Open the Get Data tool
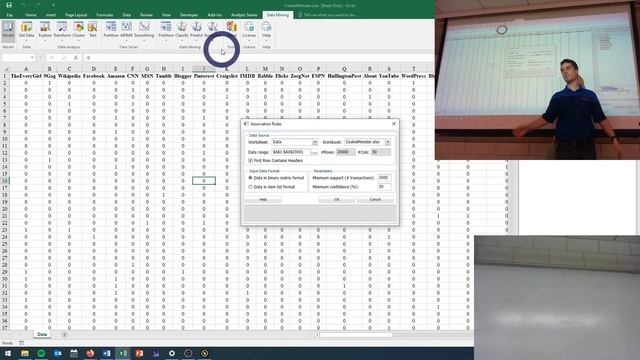640x360 pixels. coord(27,30)
